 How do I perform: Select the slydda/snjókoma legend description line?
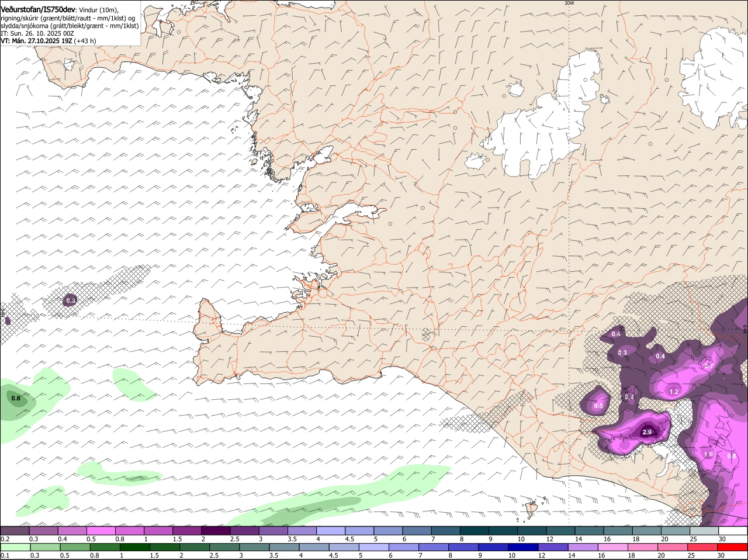(70, 26)
